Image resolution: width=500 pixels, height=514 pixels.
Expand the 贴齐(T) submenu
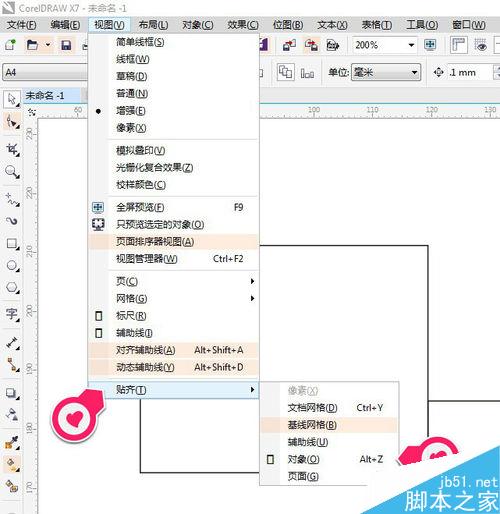point(173,390)
